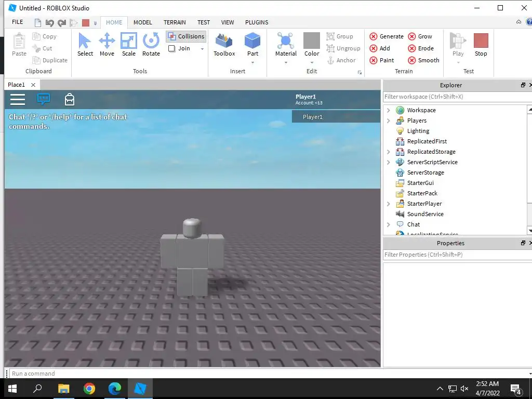The width and height of the screenshot is (532, 399).
Task: Select SoundService in Explorer
Action: (425, 214)
